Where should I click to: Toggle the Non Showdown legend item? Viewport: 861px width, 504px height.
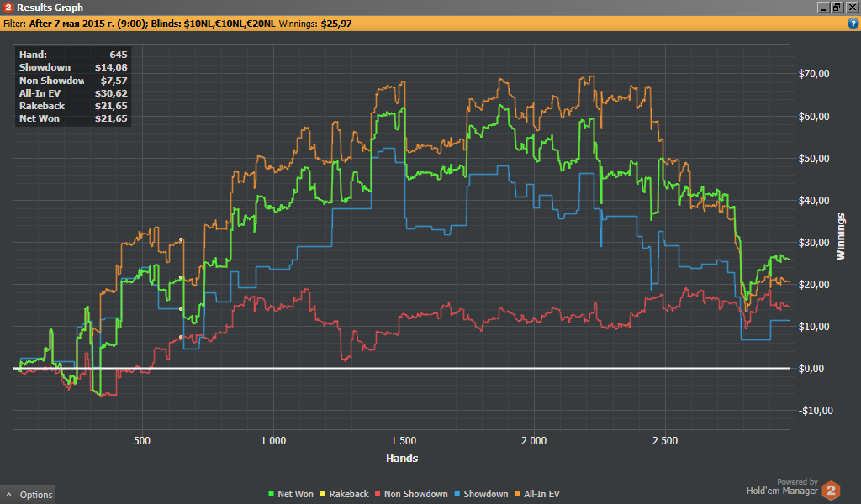tap(410, 494)
